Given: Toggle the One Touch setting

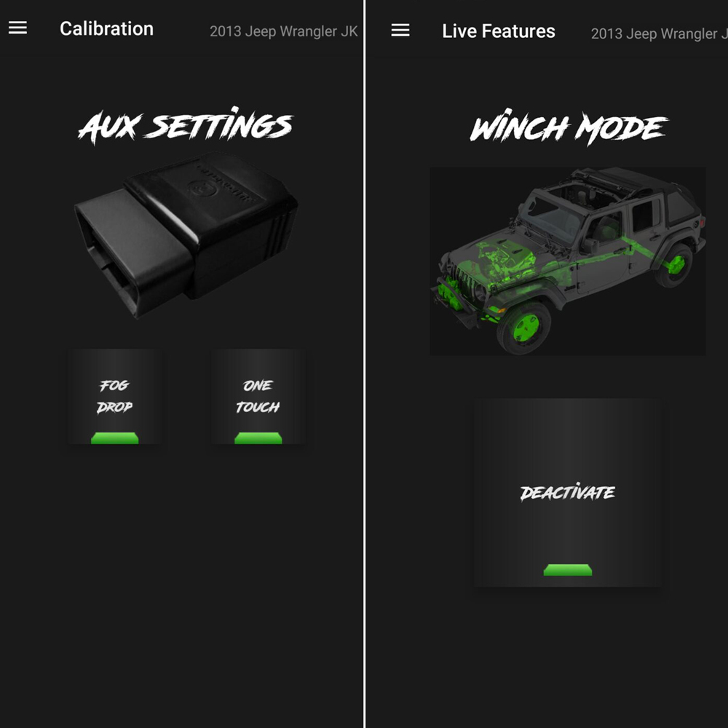Looking at the screenshot, I should tap(258, 397).
